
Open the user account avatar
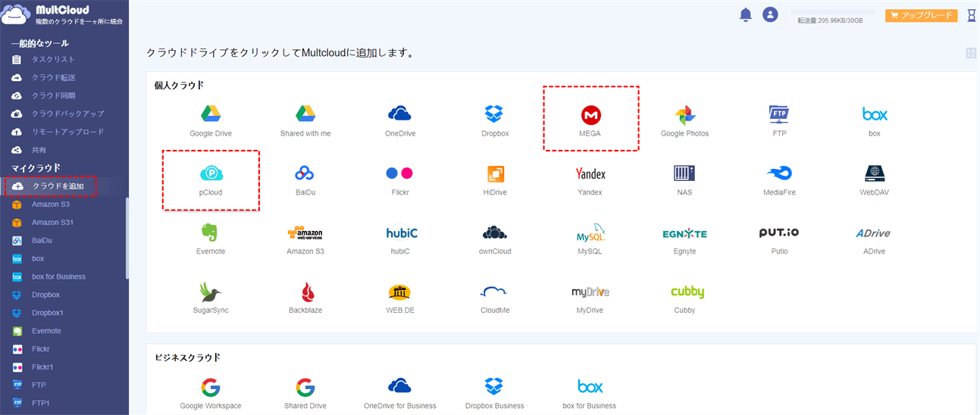770,14
